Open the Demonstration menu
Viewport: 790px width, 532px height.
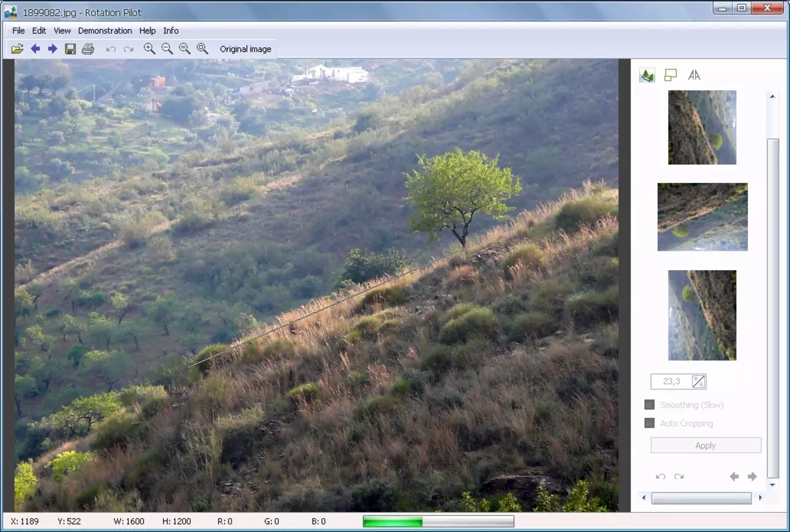[105, 31]
